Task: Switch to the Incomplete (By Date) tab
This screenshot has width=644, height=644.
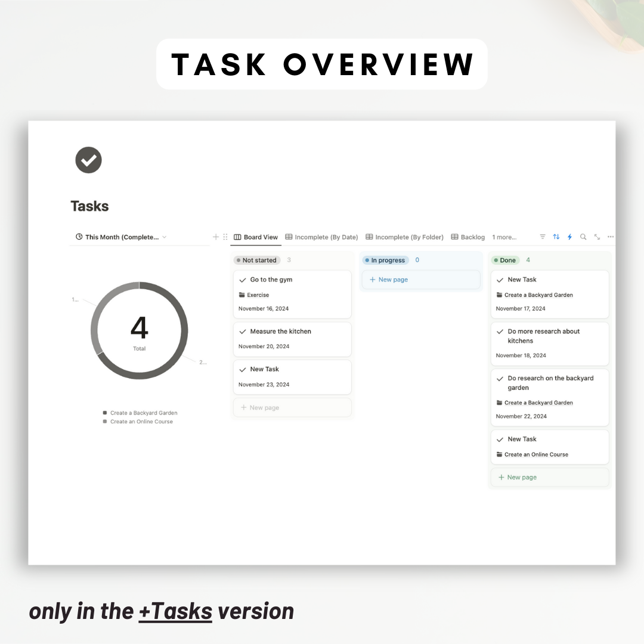Action: click(x=321, y=237)
